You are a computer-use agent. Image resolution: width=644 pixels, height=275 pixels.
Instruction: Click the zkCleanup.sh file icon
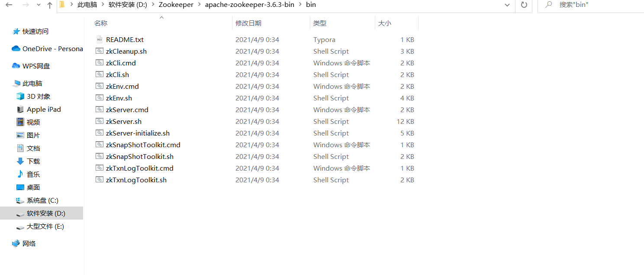click(x=100, y=51)
